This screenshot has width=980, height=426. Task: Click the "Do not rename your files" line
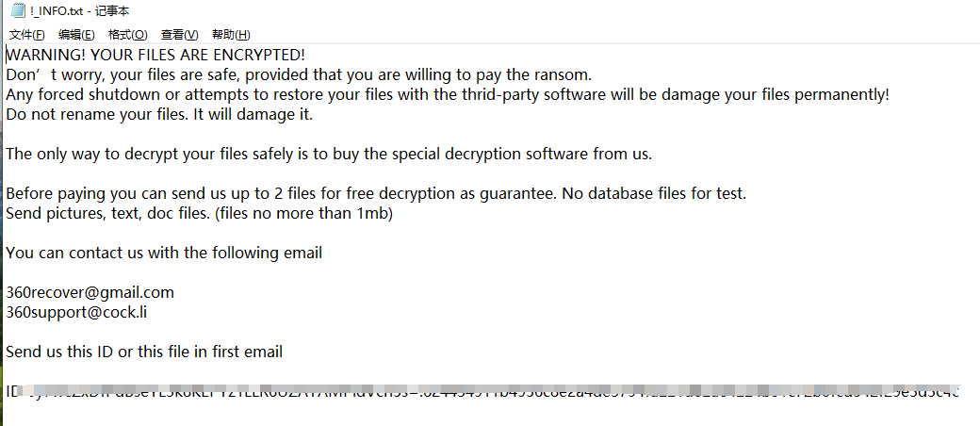coord(158,115)
